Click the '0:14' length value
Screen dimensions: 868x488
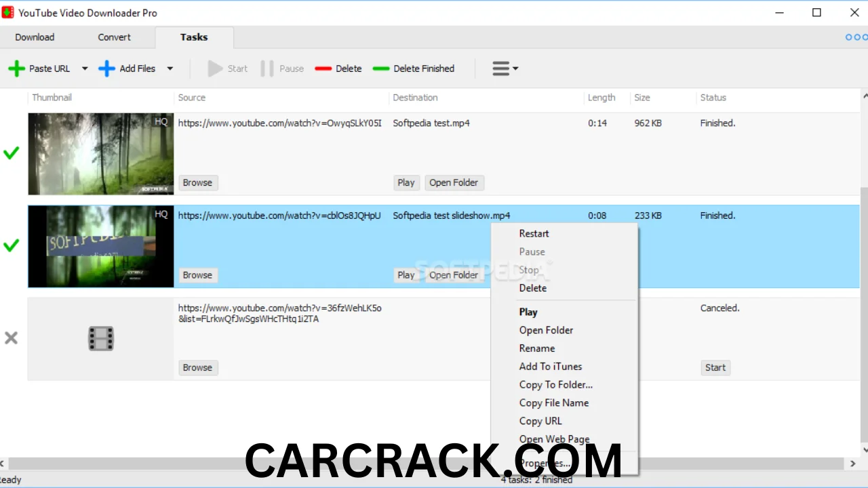click(597, 123)
